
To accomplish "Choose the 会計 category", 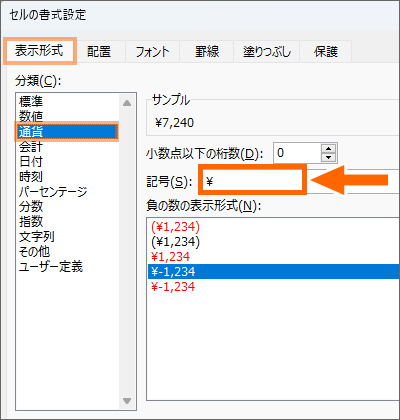I will coord(68,147).
